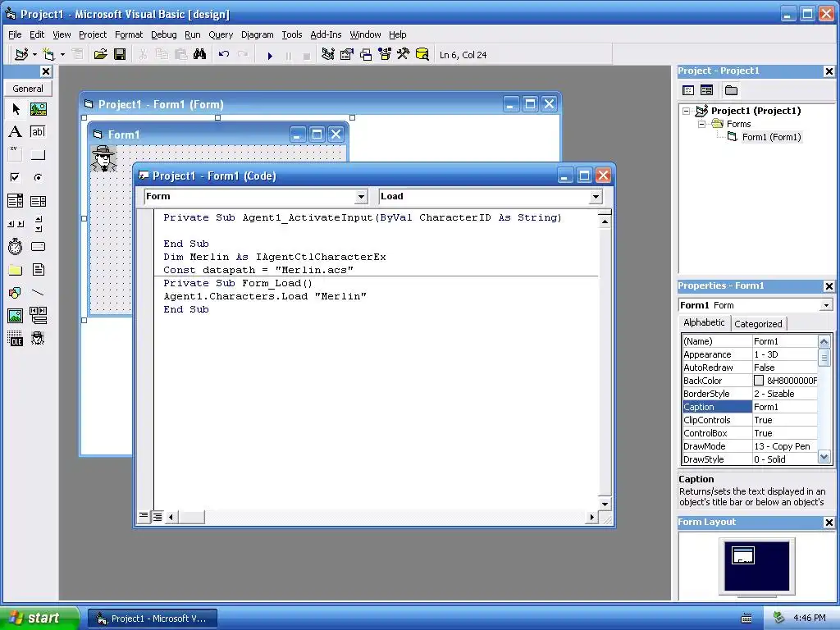Select the OptionButton control tool

tap(38, 177)
